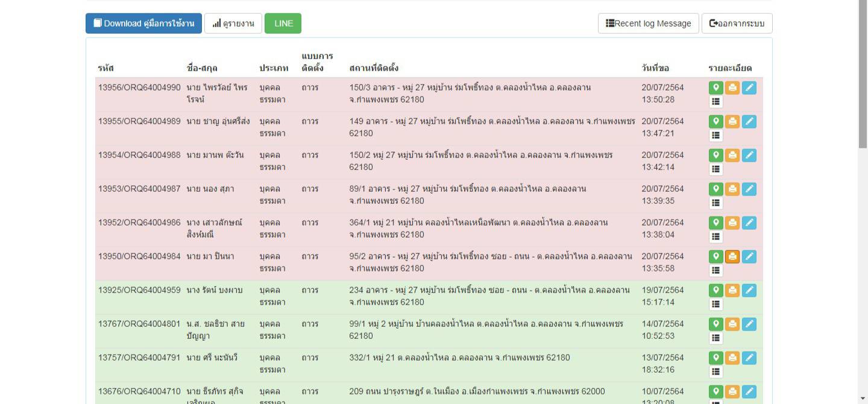
Task: Edit the record of นาย ศรี นะนันวี
Action: coord(749,358)
